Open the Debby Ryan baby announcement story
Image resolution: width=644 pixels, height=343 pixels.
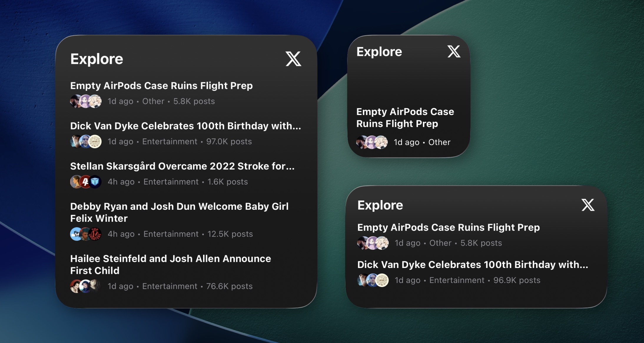click(x=179, y=212)
